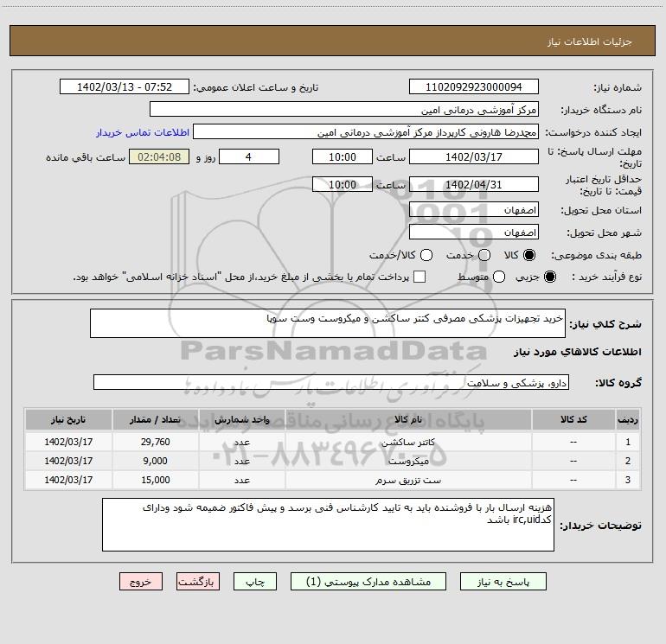This screenshot has width=666, height=644.
Task: Click buyer notes text area
Action: coord(328,525)
